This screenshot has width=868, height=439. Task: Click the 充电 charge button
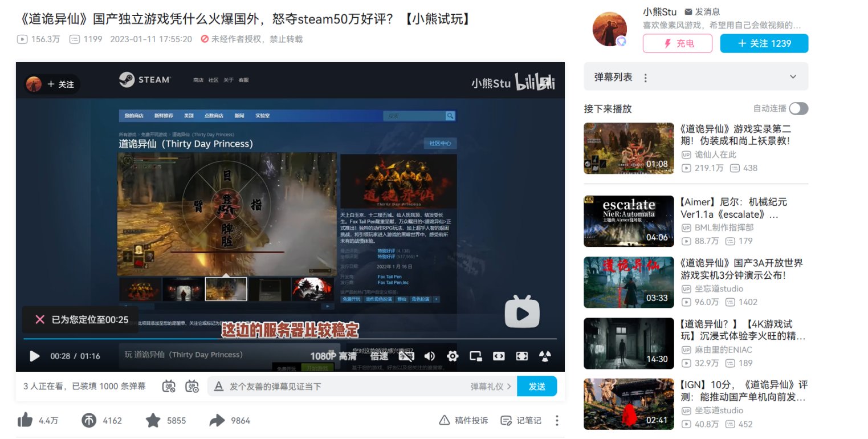(678, 43)
